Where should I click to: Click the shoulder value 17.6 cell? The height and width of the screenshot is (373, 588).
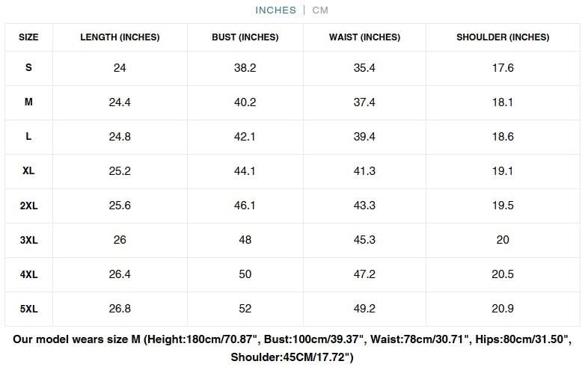click(503, 68)
